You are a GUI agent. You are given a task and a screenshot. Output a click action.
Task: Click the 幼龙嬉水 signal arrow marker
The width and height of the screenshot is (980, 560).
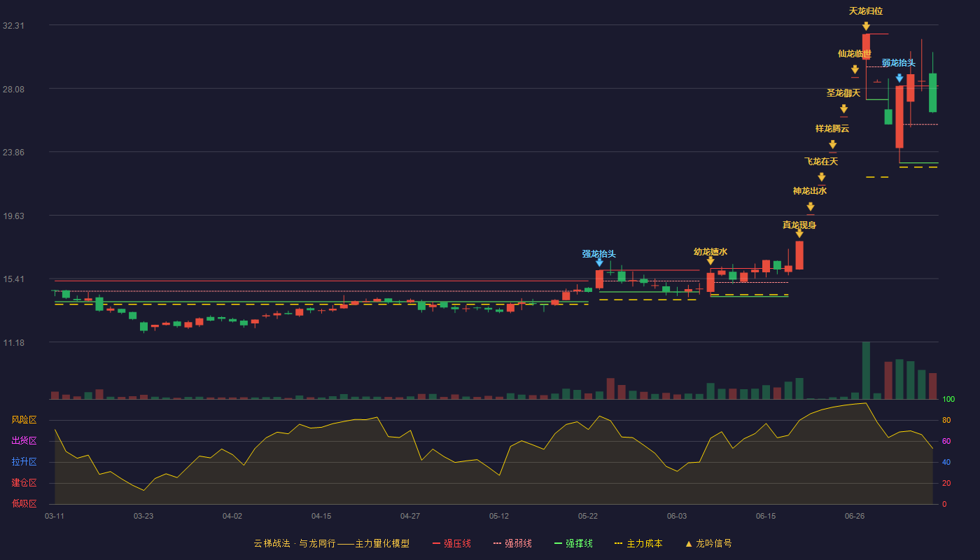point(710,260)
